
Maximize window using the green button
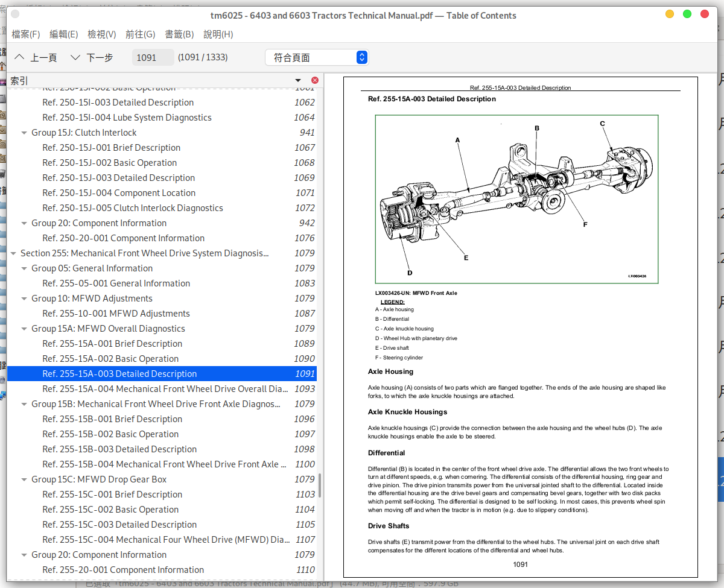687,14
